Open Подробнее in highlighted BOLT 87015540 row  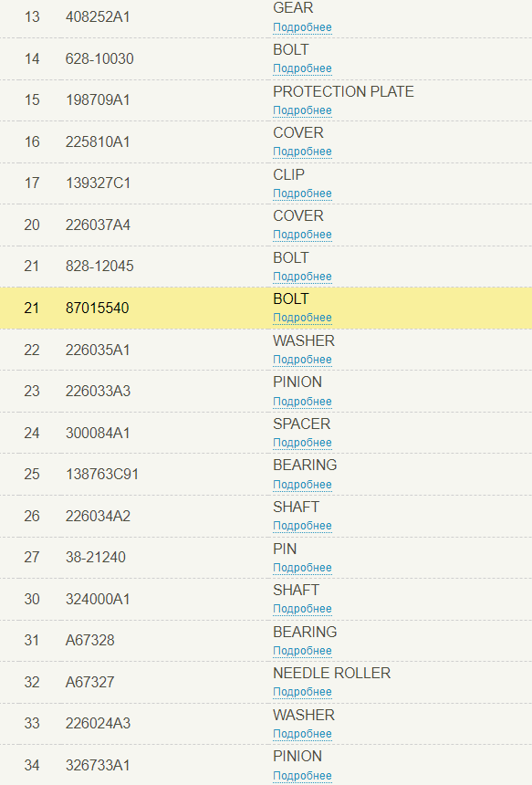[302, 318]
